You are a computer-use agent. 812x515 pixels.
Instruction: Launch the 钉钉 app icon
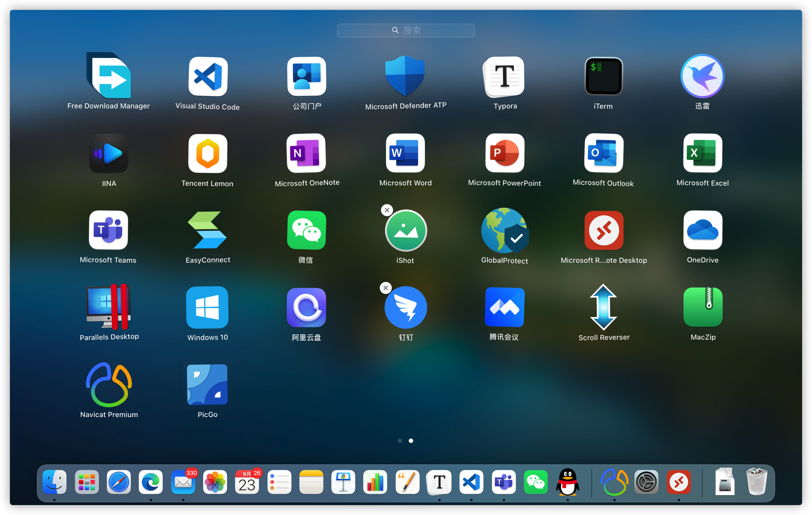tap(406, 308)
